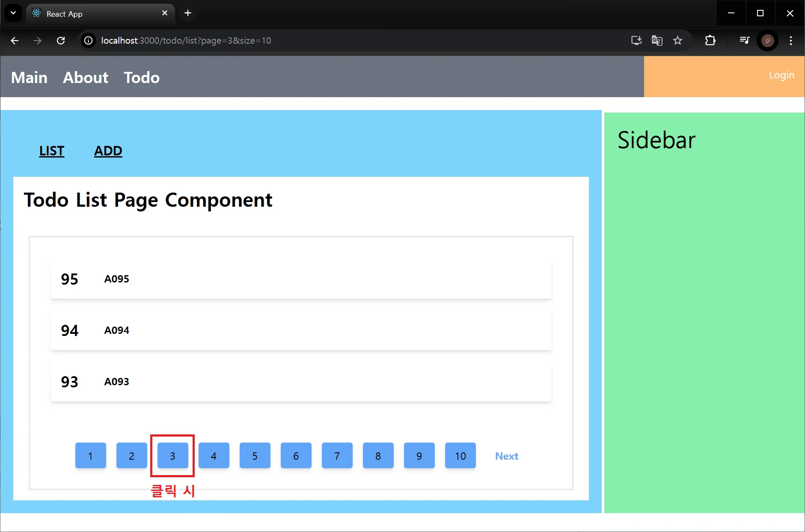Open a new tab with the plus button
The width and height of the screenshot is (805, 532).
(187, 13)
